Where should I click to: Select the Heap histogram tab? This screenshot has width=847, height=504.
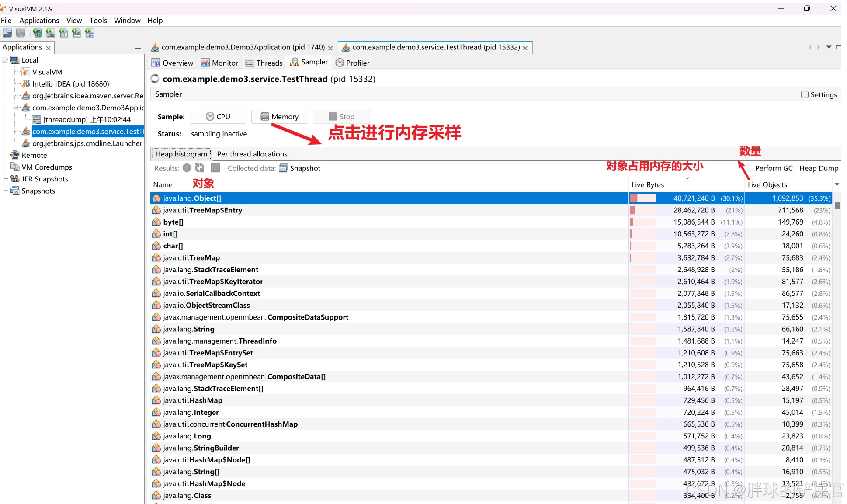pos(181,154)
